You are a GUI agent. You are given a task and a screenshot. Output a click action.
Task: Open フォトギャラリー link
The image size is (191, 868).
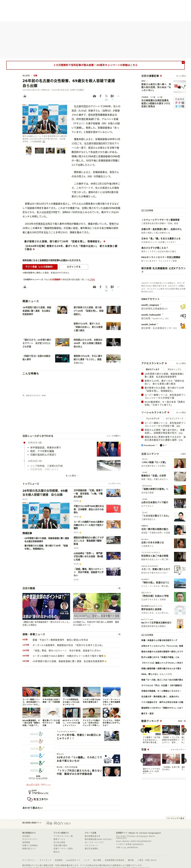coord(178,750)
